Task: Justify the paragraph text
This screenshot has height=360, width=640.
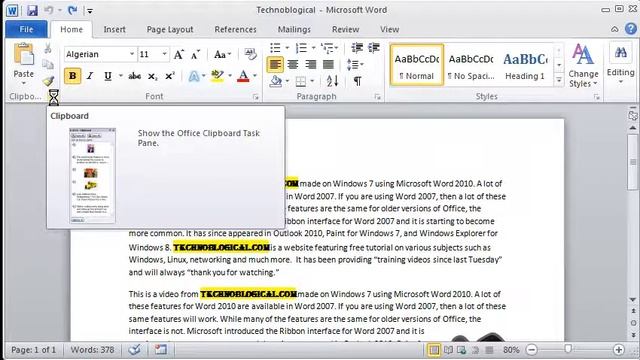Action: point(328,64)
